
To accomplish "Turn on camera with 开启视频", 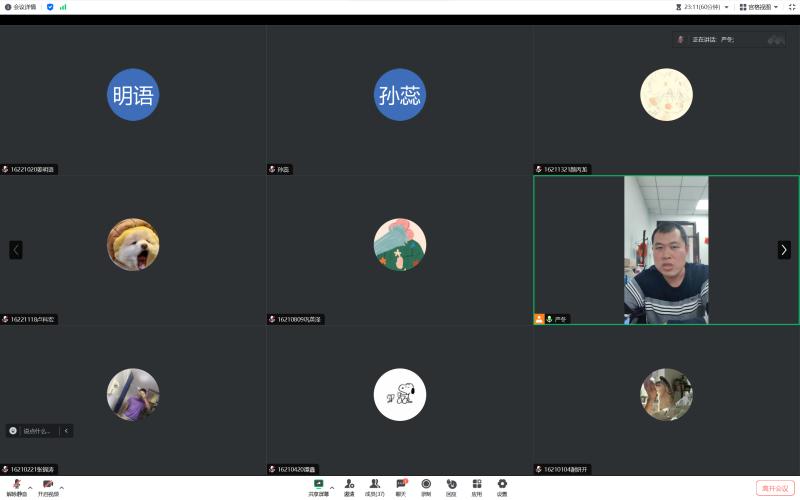I will [47, 485].
